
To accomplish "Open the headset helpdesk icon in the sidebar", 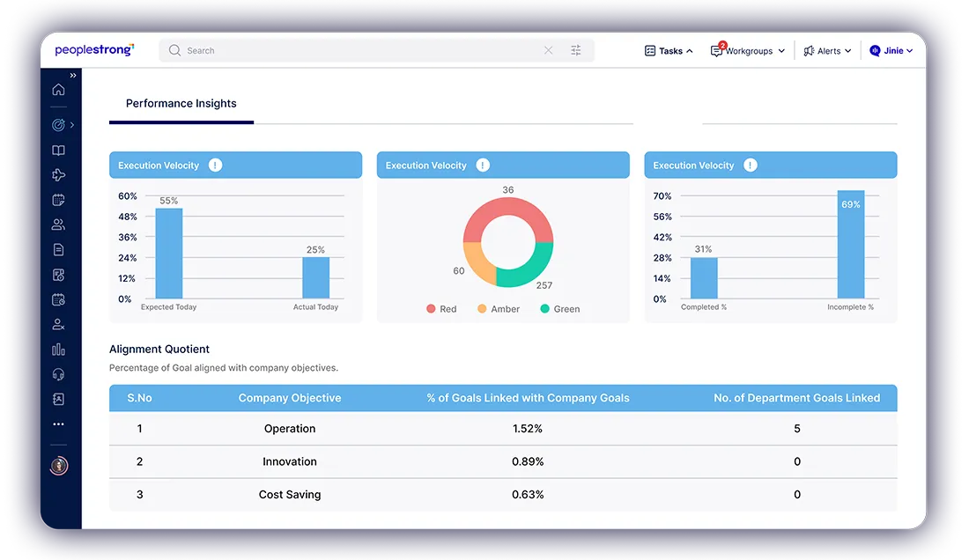I will coord(58,374).
